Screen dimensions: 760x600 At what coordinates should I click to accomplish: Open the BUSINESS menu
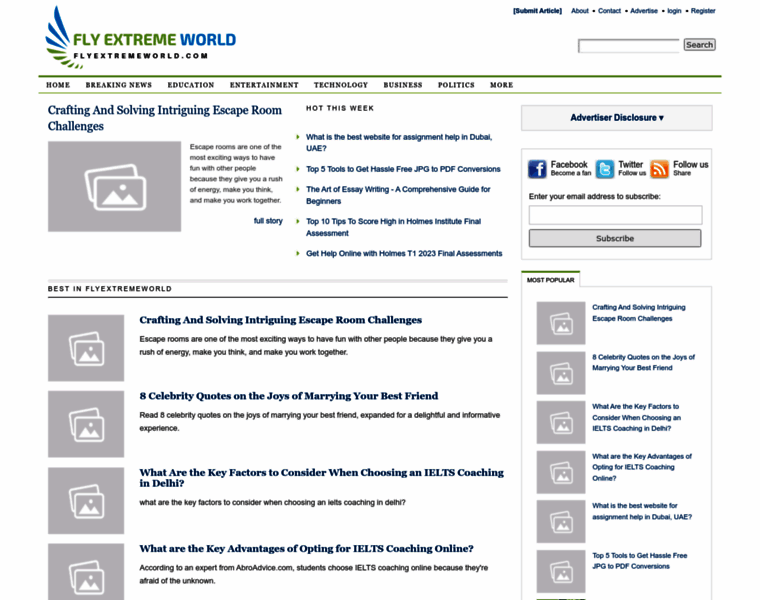403,85
